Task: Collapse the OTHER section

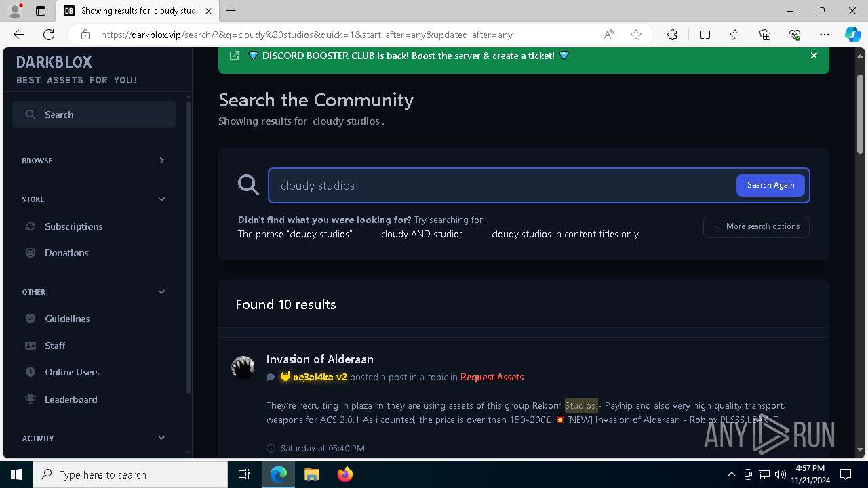Action: [x=94, y=292]
